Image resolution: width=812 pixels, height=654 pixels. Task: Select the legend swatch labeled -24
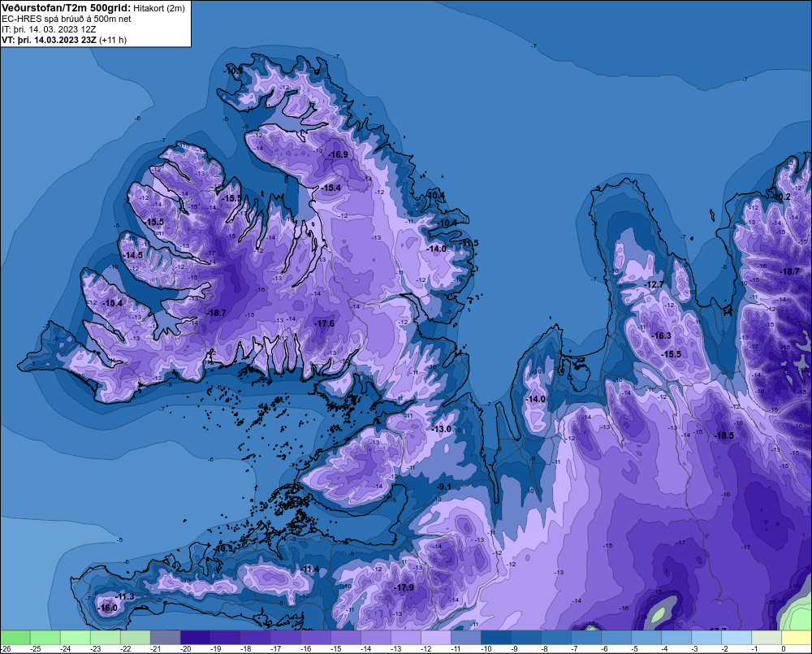pos(75,637)
